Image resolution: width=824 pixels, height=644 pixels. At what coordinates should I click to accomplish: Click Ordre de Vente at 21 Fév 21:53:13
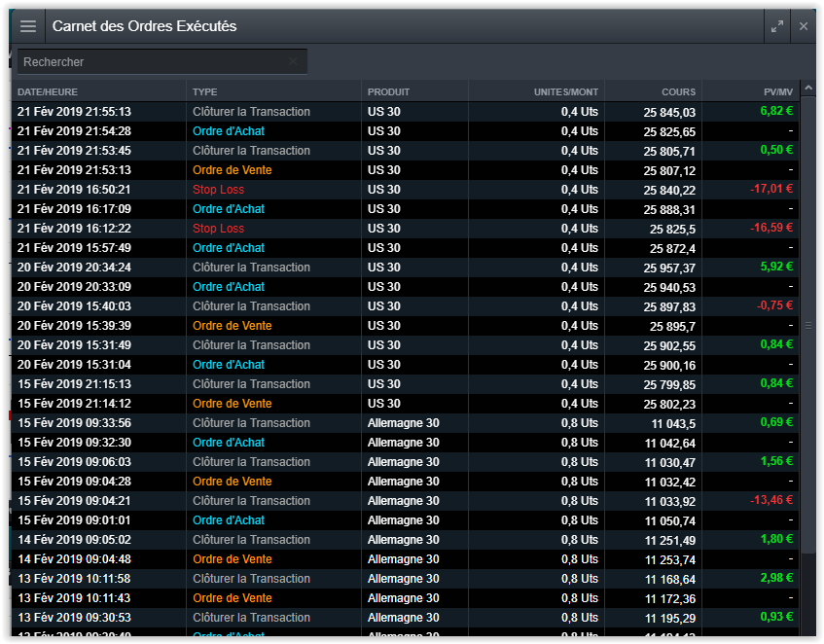(x=232, y=170)
